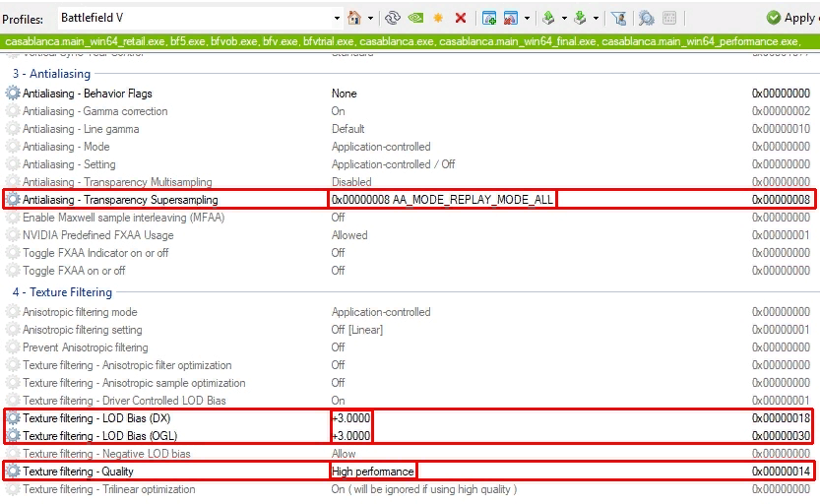Click hex value 0x00000008 in Transparency Supersampling row

781,200
